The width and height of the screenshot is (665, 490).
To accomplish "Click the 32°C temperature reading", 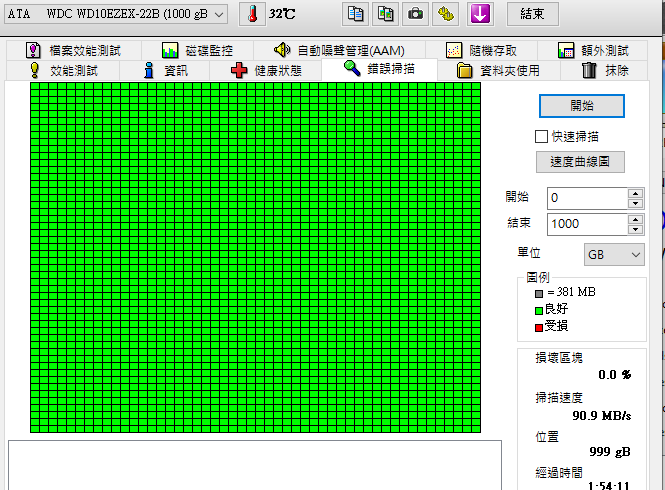I will [x=282, y=14].
